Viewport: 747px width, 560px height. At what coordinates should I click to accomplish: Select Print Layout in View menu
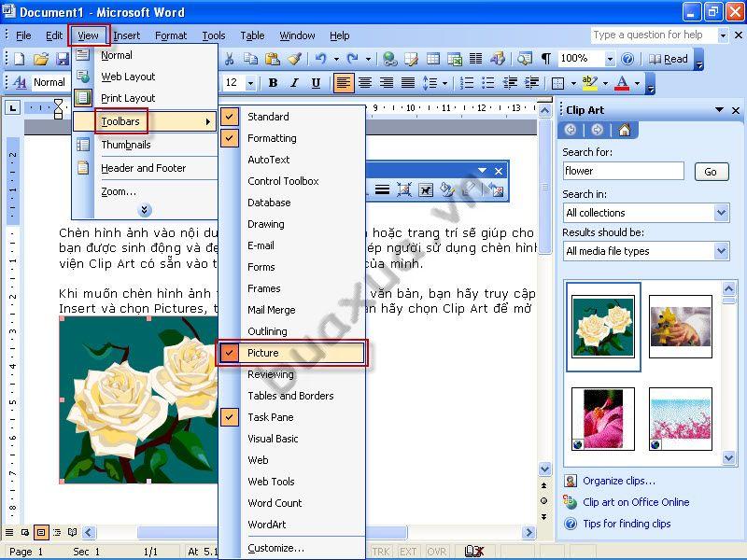coord(145,98)
